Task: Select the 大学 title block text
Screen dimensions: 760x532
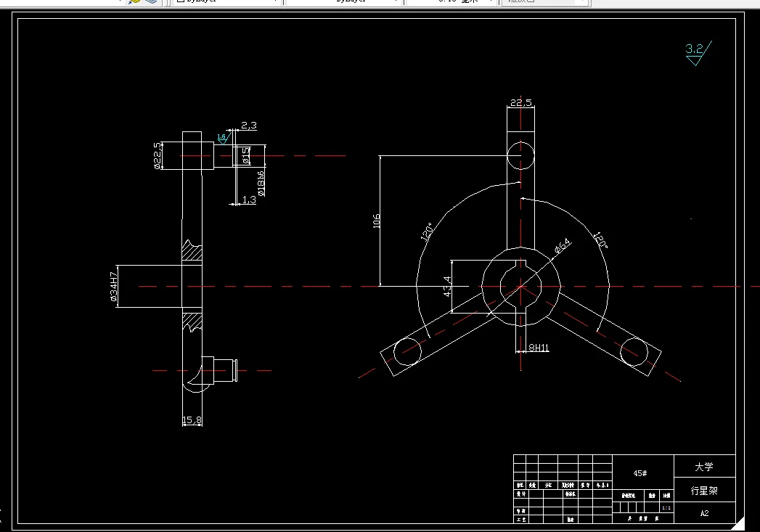Action: pos(704,467)
